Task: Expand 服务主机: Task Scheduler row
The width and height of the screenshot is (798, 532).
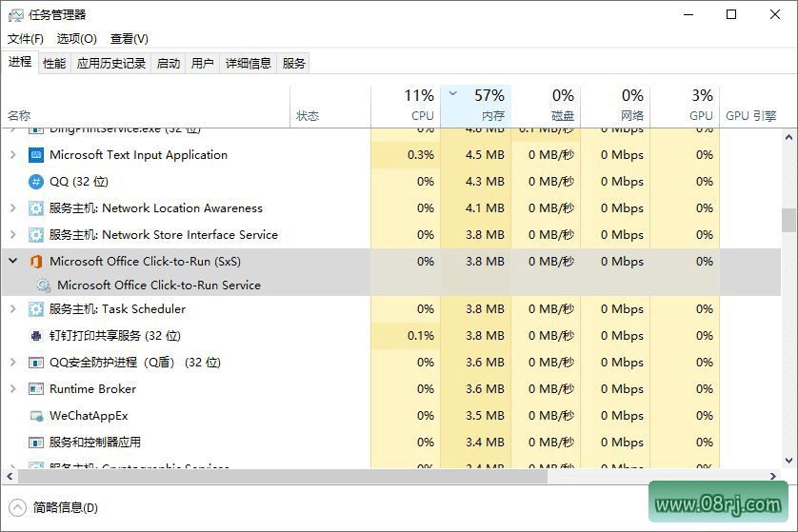Action: [13, 308]
